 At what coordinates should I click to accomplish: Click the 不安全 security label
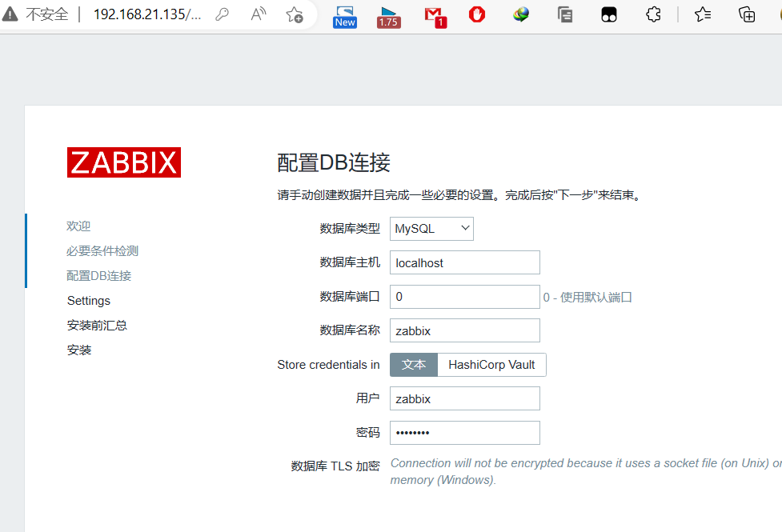pyautogui.click(x=47, y=14)
